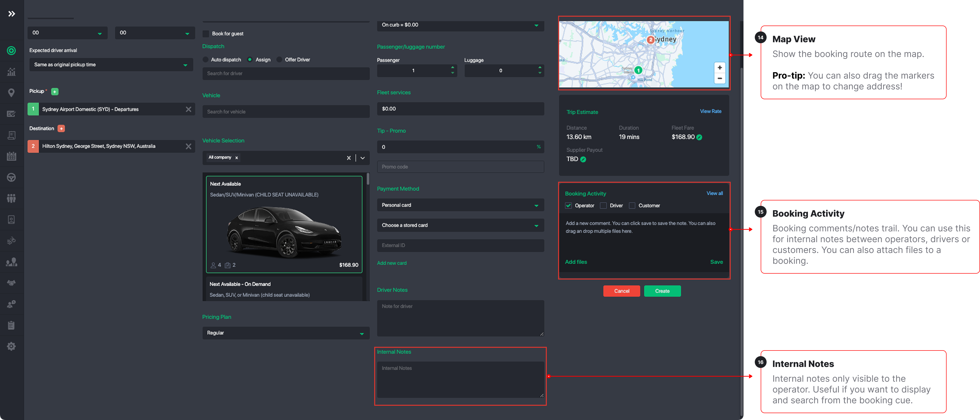Open the Expected driver arrival dropdown
The height and width of the screenshot is (420, 980).
click(x=111, y=65)
